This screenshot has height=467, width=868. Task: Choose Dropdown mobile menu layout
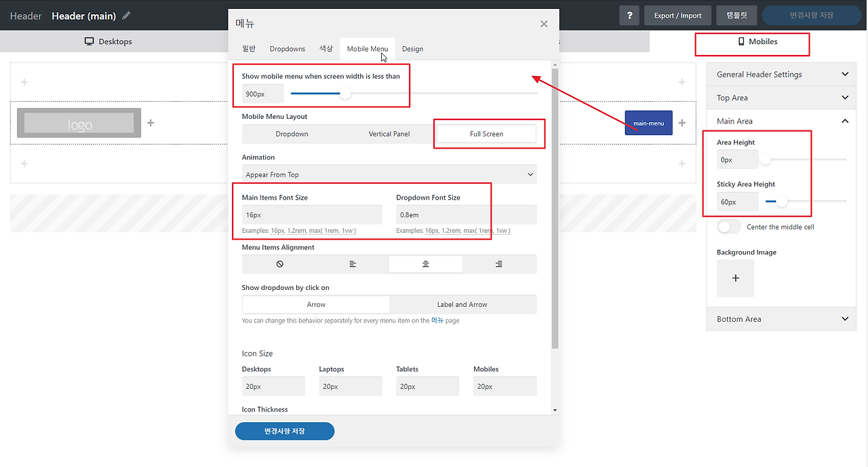point(292,134)
